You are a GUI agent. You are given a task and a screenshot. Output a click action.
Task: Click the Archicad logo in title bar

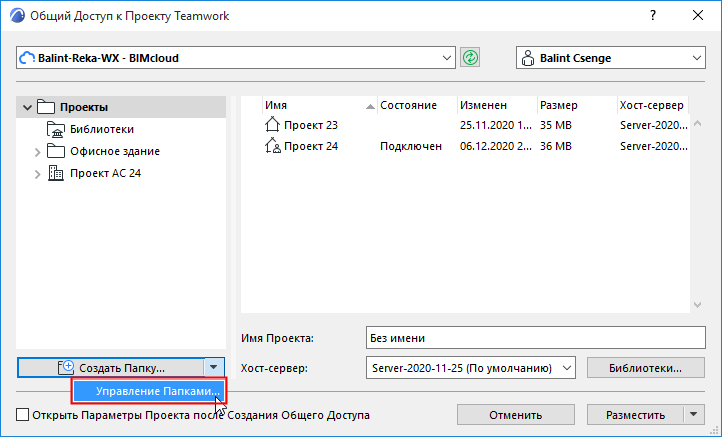17,16
